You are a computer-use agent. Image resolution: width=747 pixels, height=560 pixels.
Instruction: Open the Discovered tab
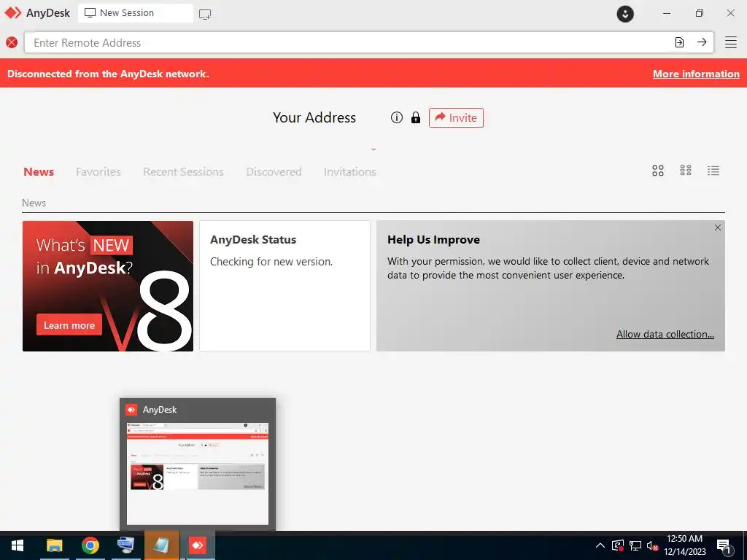(274, 171)
